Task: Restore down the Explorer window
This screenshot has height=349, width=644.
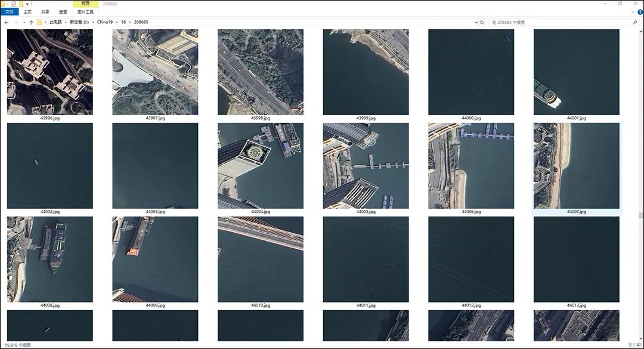Action: pyautogui.click(x=620, y=4)
